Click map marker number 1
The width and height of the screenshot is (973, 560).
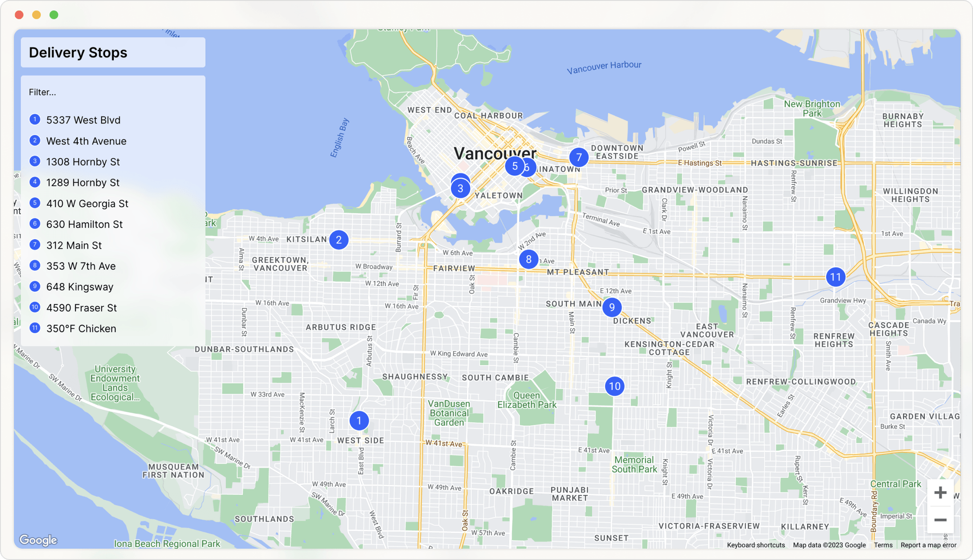pos(359,420)
